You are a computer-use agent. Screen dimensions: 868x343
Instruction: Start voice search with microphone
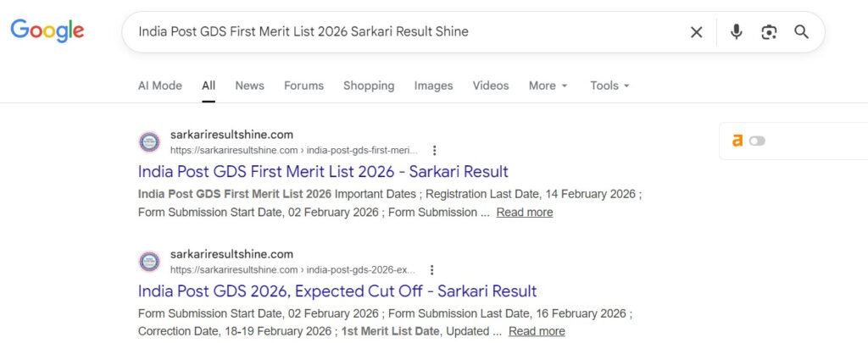(736, 32)
